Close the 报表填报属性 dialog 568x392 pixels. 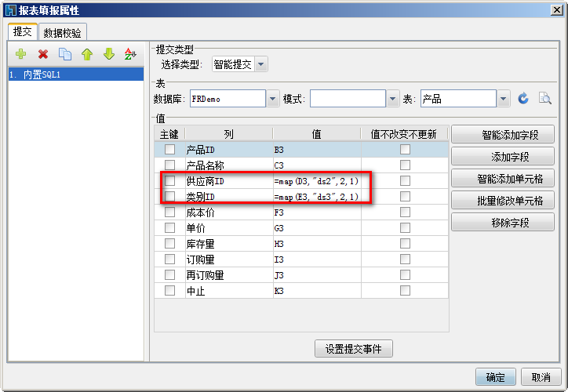[556, 10]
